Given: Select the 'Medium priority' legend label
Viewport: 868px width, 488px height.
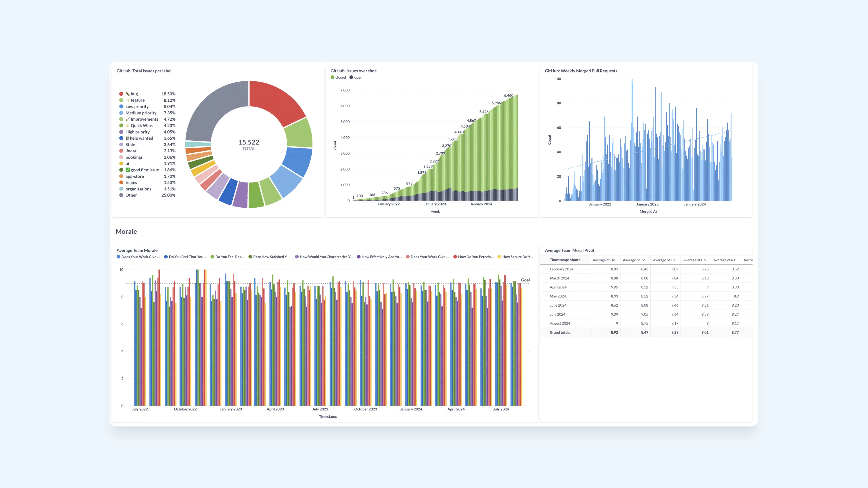Looking at the screenshot, I should (x=141, y=113).
